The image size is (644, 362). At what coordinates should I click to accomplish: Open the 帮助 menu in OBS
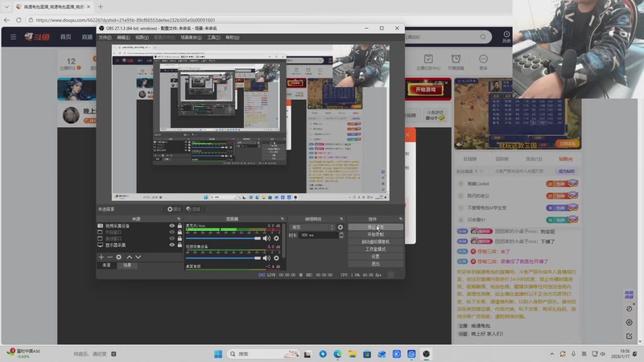pyautogui.click(x=233, y=37)
